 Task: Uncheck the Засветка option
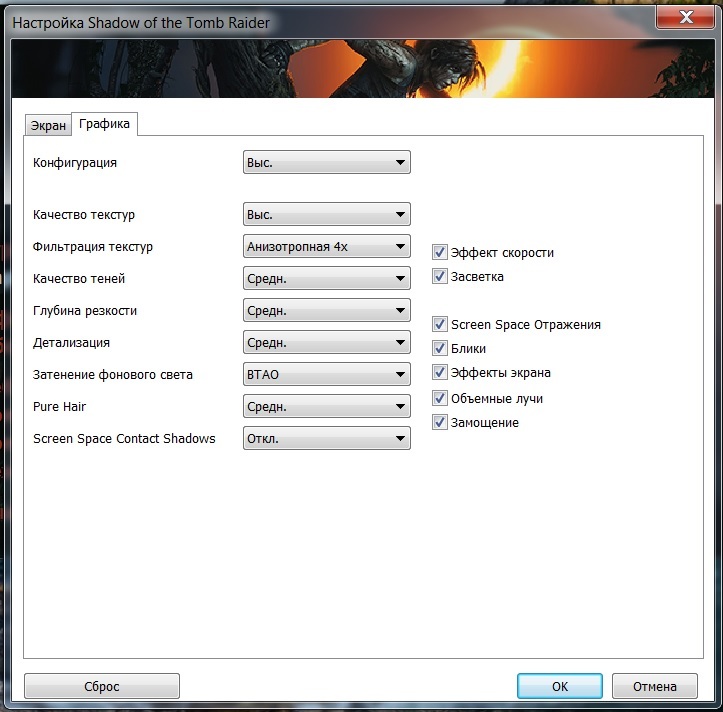440,276
